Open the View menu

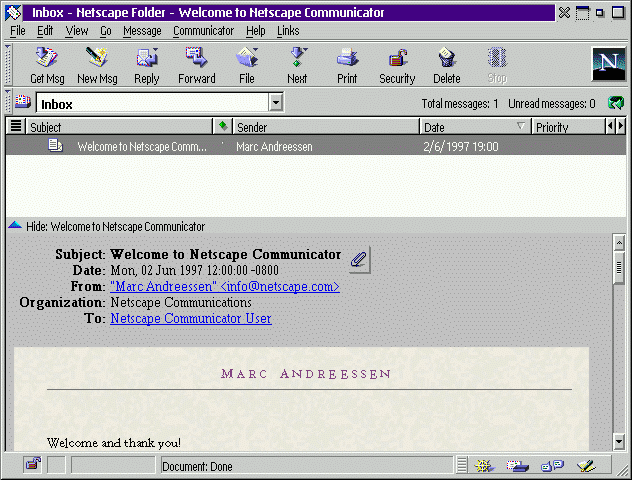(77, 31)
